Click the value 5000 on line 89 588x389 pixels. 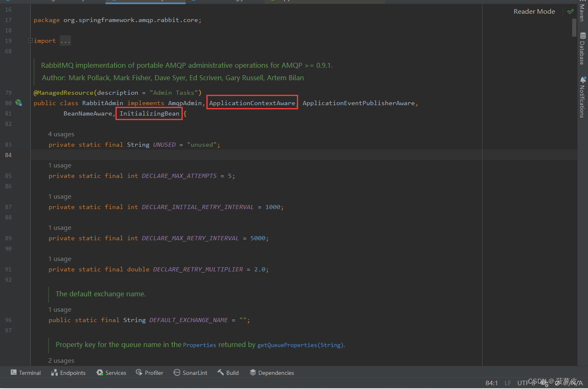tap(258, 238)
